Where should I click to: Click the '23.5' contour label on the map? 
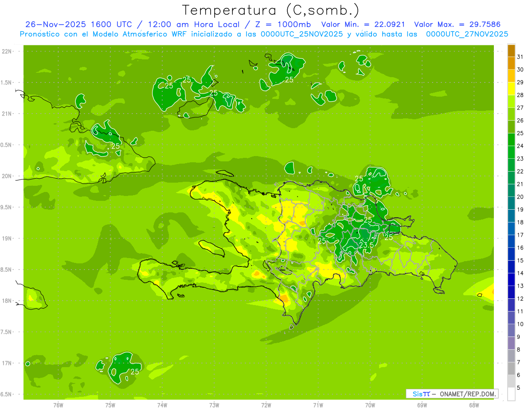click(x=366, y=245)
